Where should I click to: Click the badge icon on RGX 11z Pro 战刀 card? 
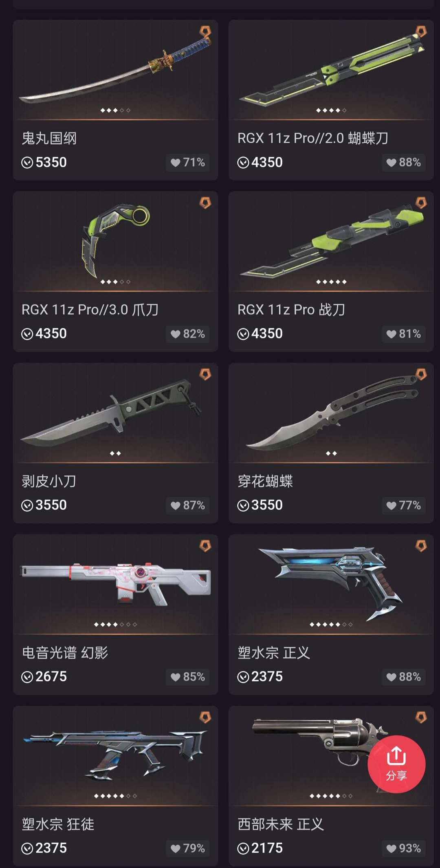pyautogui.click(x=421, y=203)
